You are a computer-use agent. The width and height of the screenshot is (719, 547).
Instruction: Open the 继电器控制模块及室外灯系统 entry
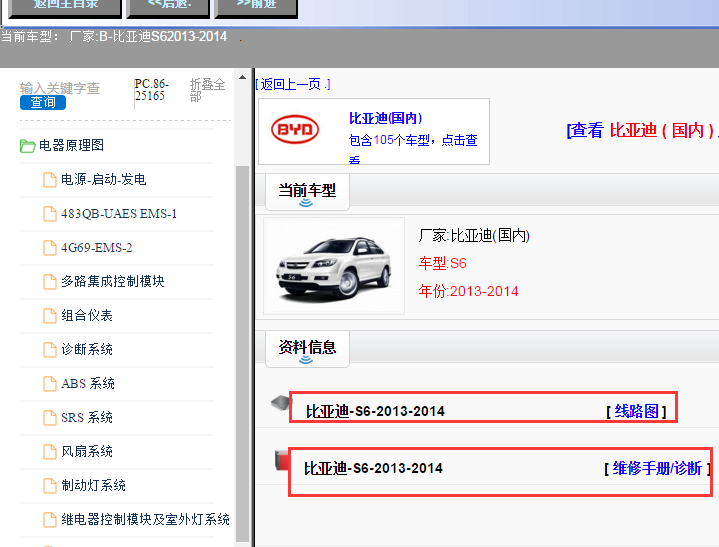(145, 519)
